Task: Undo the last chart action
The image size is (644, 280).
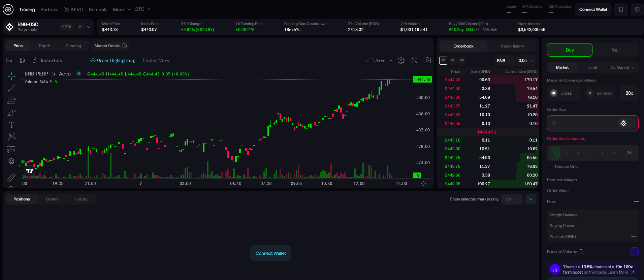Action: [x=71, y=60]
